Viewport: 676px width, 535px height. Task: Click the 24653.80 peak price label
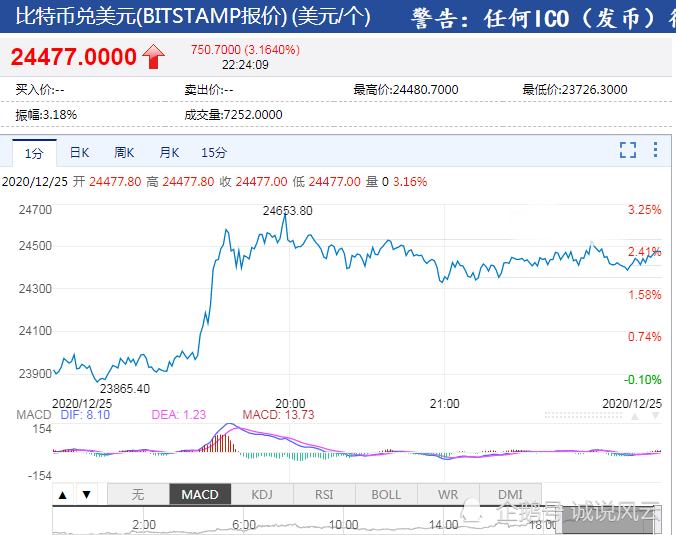tap(288, 211)
